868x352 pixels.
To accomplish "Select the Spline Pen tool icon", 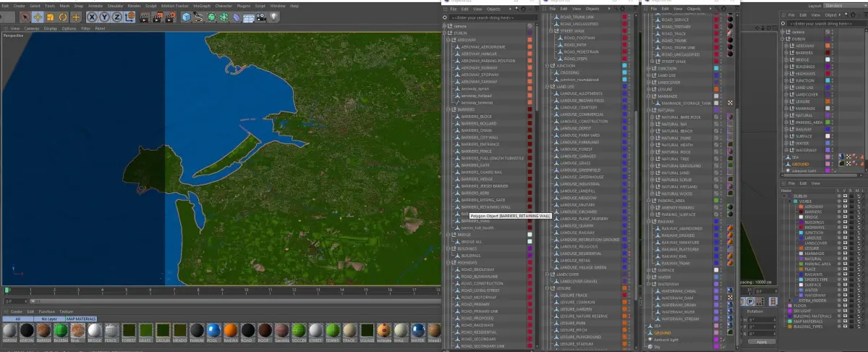I will tap(198, 17).
